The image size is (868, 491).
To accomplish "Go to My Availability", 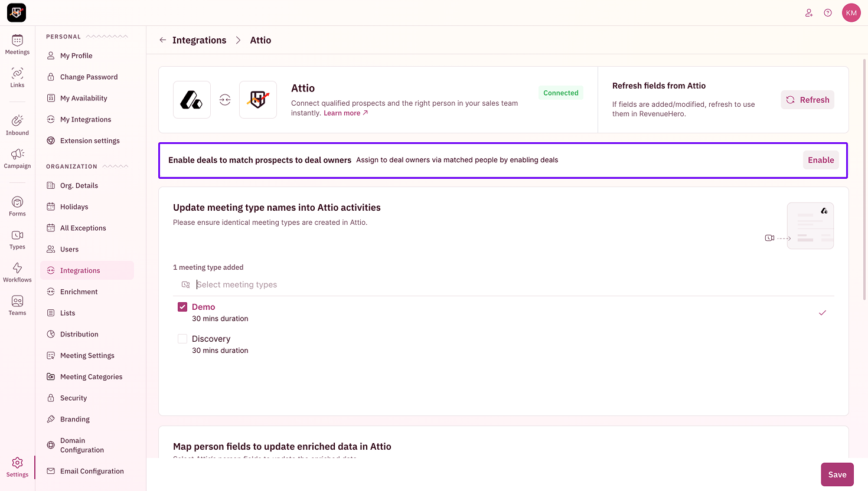I will point(87,98).
